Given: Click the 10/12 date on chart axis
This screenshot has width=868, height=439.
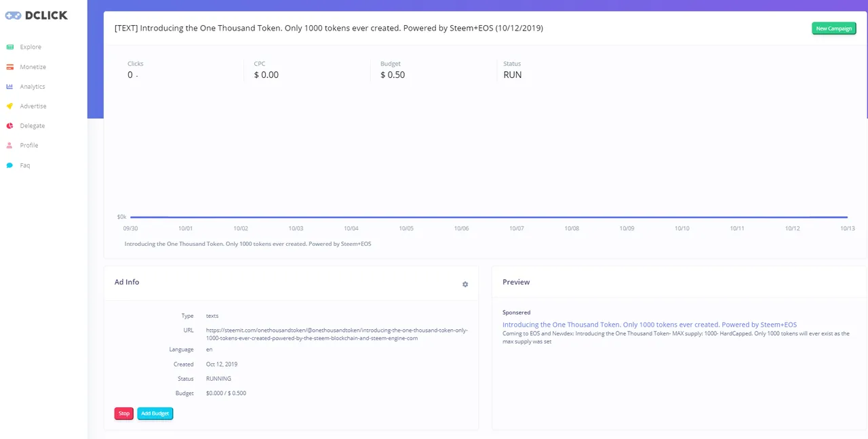Looking at the screenshot, I should coord(792,229).
